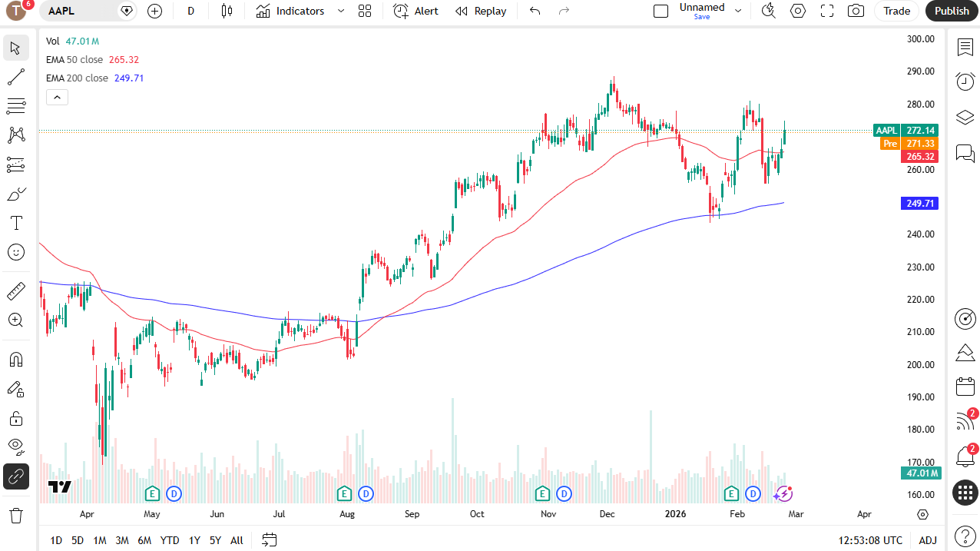
Task: Undo the last chart action
Action: tap(535, 11)
